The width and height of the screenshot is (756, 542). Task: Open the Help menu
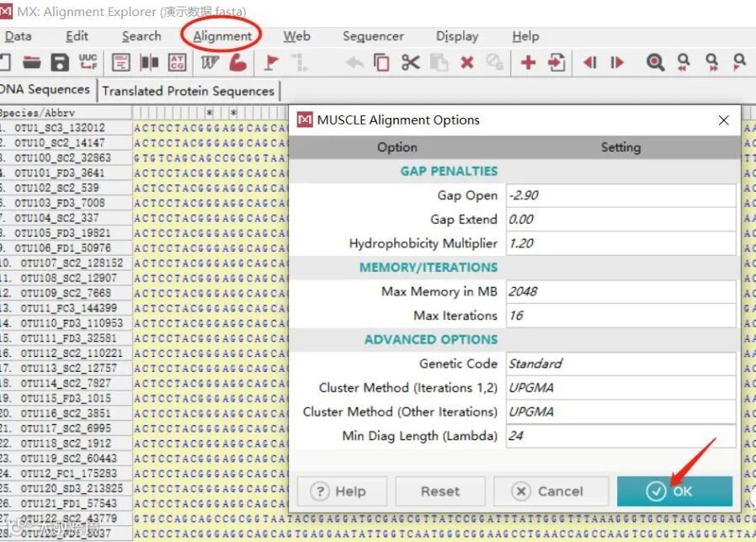coord(525,36)
